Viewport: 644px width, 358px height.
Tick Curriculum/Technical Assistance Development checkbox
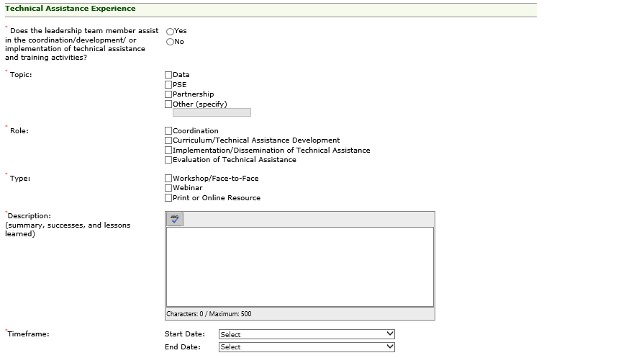click(x=168, y=140)
